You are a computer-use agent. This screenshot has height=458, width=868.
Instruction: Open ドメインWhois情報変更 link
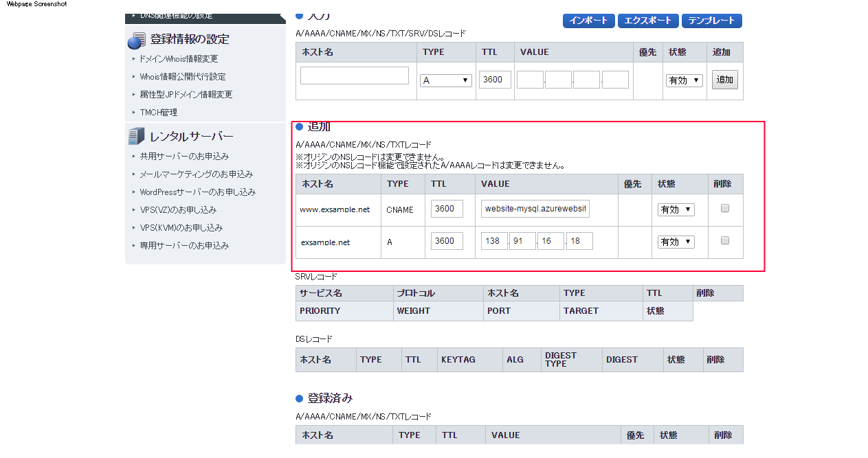(178, 59)
